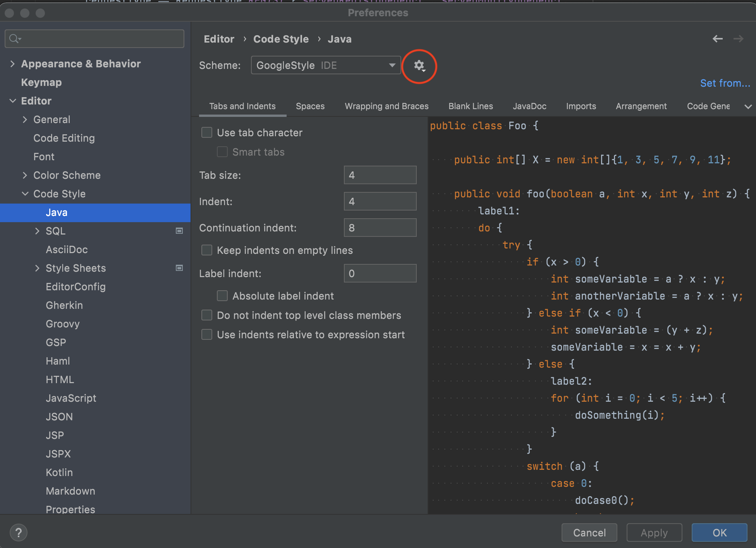The width and height of the screenshot is (756, 548).
Task: Select Kotlin in the Code Style list
Action: [59, 473]
